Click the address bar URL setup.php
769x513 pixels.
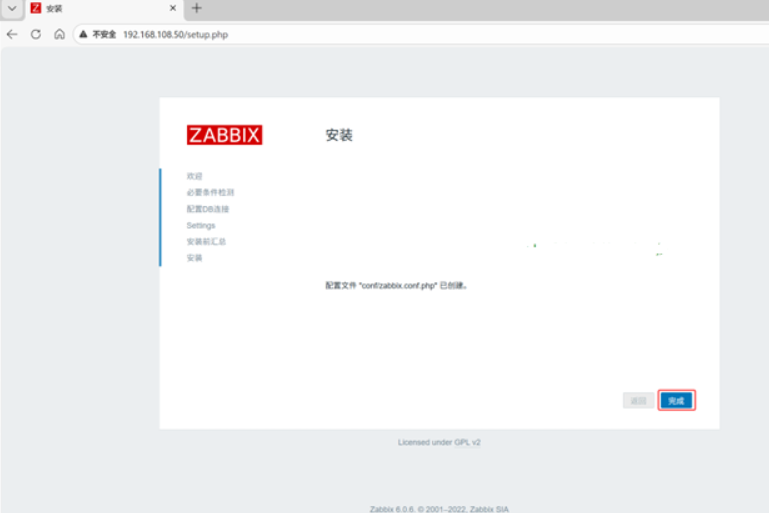(x=175, y=34)
